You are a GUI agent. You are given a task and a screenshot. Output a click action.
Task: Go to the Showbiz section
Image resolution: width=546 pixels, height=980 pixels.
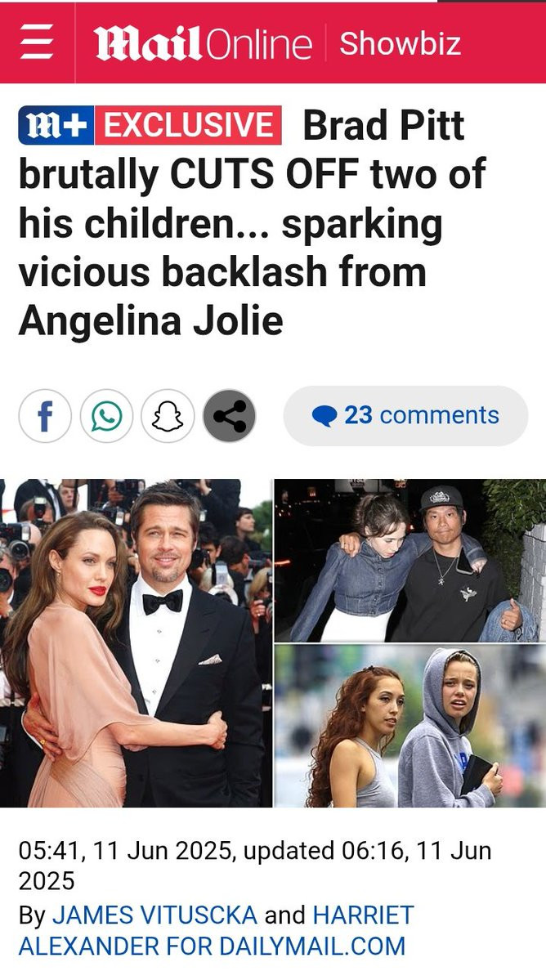(x=400, y=43)
